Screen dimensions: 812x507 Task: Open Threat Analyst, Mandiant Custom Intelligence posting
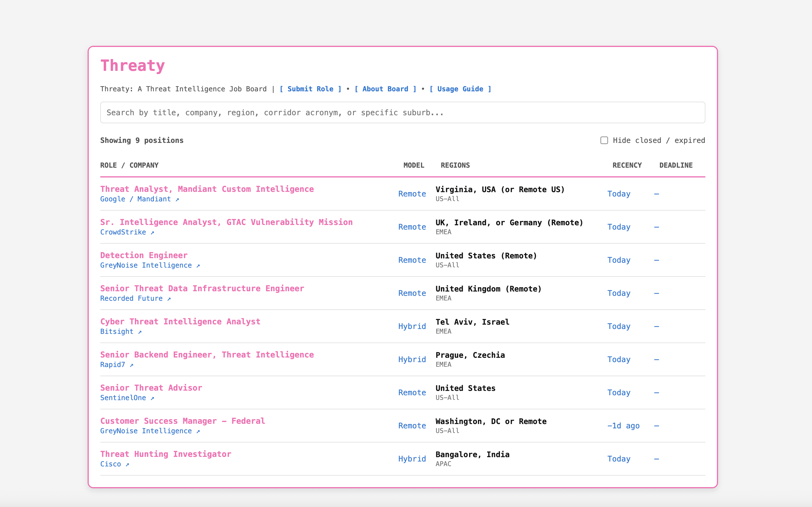point(207,189)
